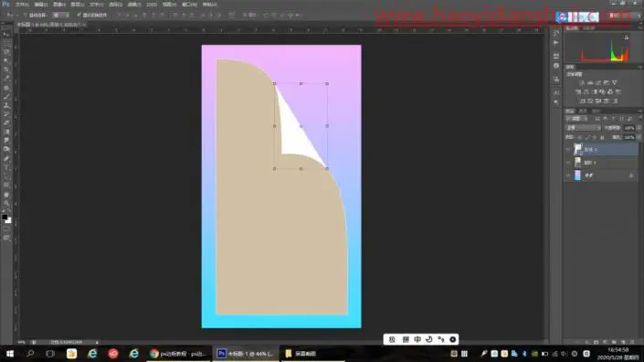Select the Zoom tool in the toolbox
The height and width of the screenshot is (362, 644).
coord(6,203)
